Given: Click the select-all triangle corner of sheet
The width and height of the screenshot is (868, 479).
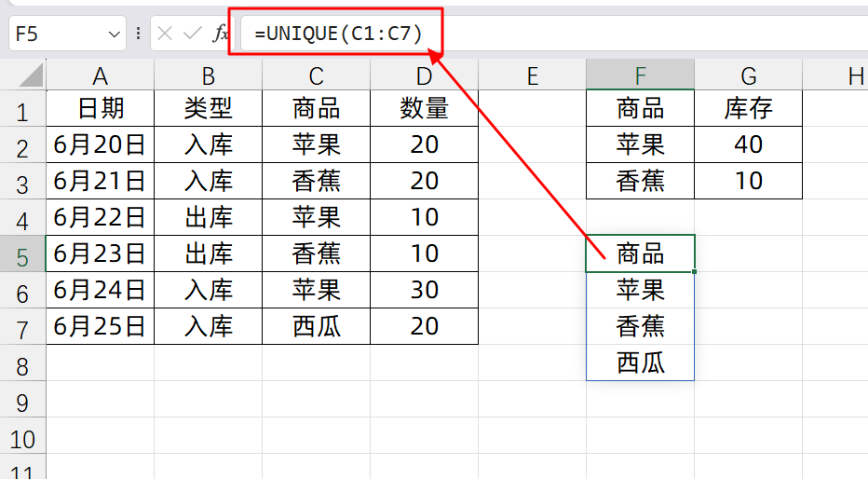Looking at the screenshot, I should (x=31, y=75).
